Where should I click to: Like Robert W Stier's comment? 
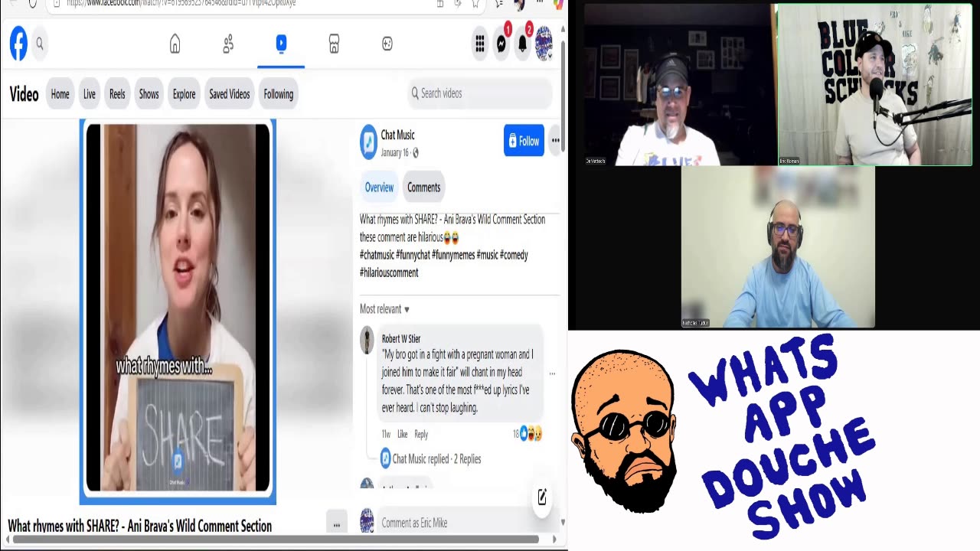point(403,434)
